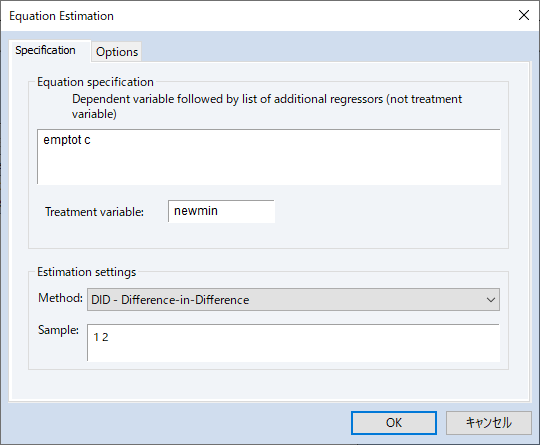Click the Estimation settings group heading
The image size is (540, 445).
(x=86, y=272)
